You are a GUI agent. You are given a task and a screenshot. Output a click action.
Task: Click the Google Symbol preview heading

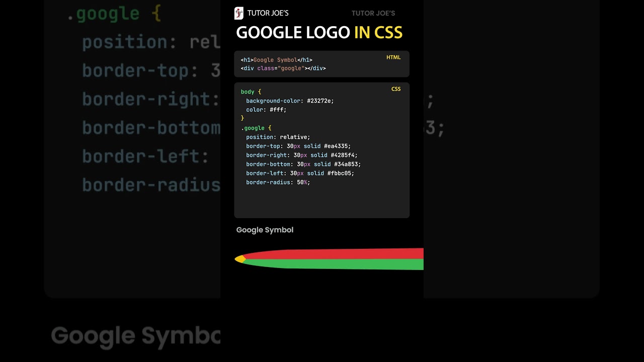point(265,230)
